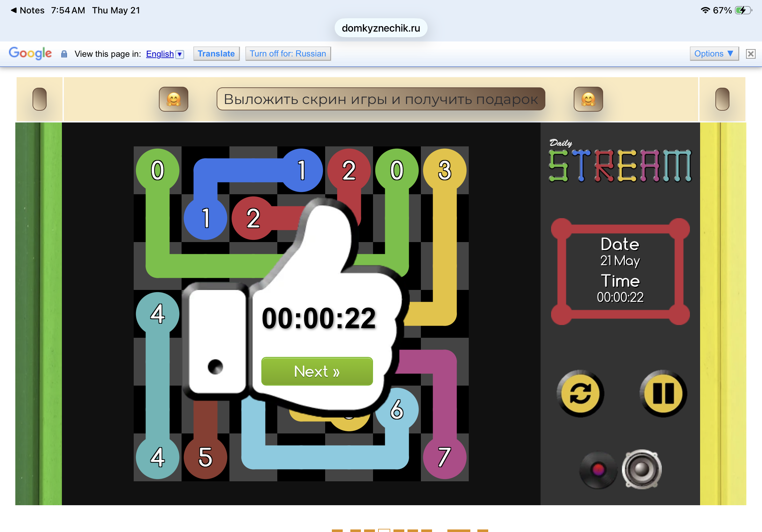Viewport: 762px width, 532px height.
Task: Toggle sound with the speaker icon
Action: [x=641, y=469]
